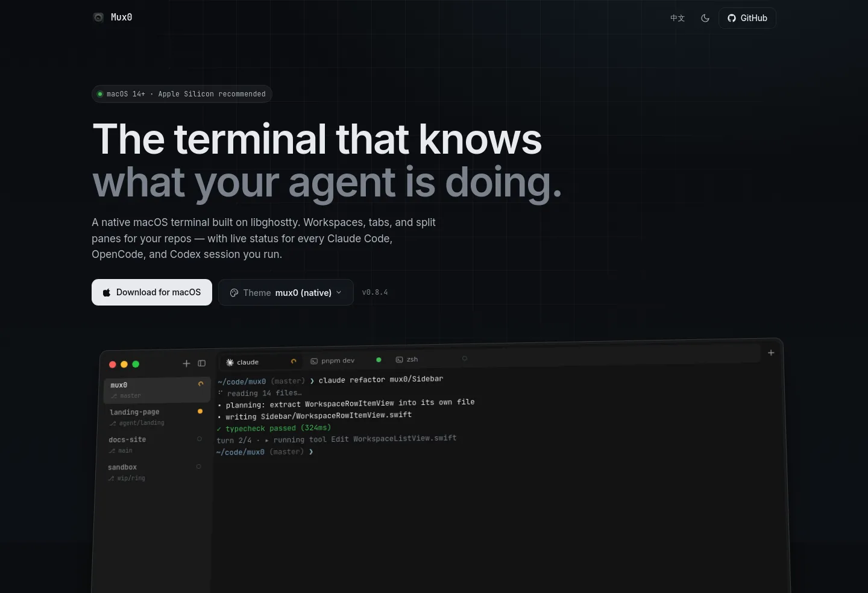Open the Mux0 home link text

pos(121,17)
